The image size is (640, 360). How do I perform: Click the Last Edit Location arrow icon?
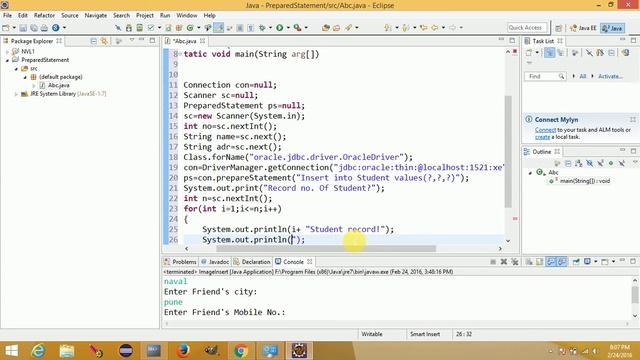424,28
